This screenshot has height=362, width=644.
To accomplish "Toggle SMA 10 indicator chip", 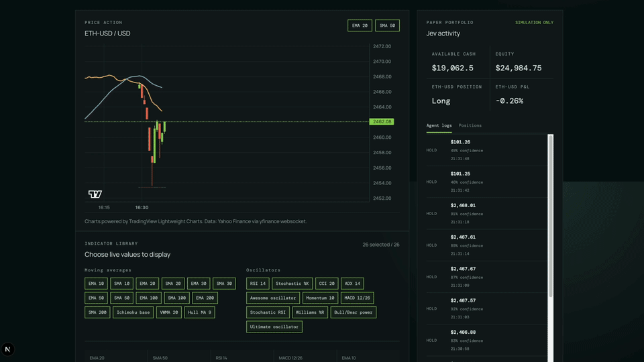I will (x=121, y=284).
